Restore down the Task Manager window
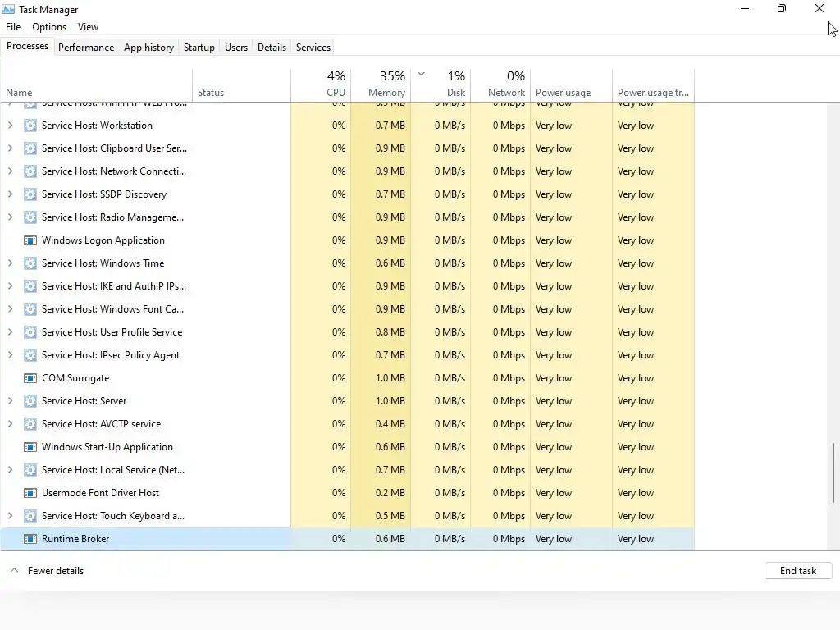The height and width of the screenshot is (630, 840). coord(782,8)
